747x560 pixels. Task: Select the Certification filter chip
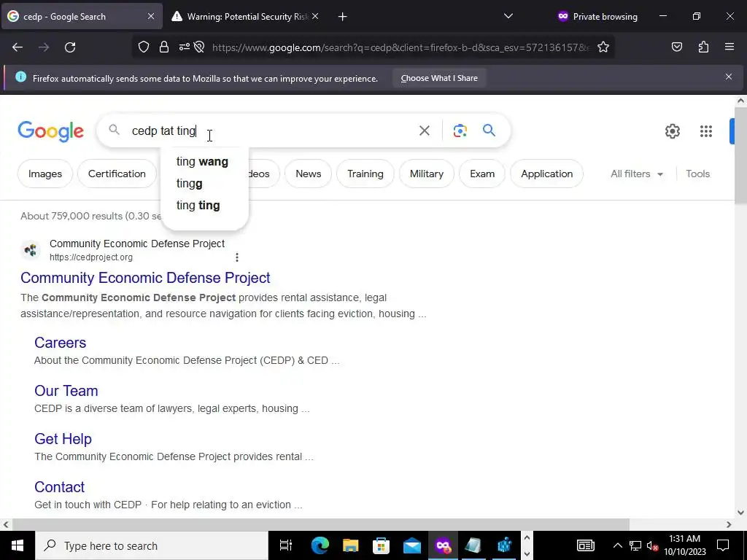117,174
